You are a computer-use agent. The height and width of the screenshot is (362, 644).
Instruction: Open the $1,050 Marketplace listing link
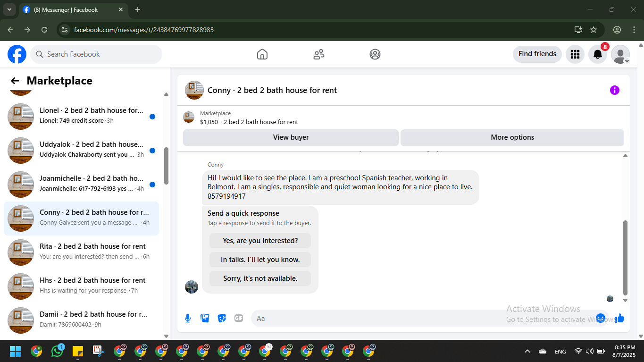click(249, 122)
